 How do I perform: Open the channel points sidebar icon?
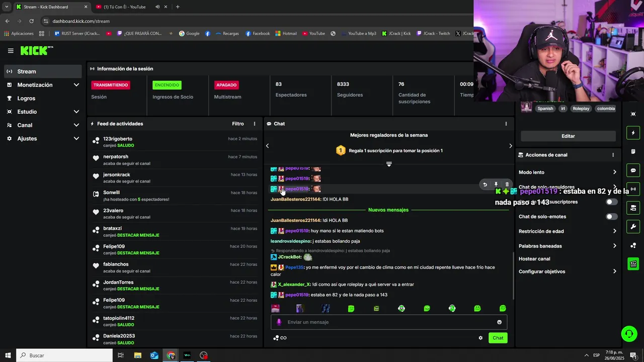[x=633, y=245]
